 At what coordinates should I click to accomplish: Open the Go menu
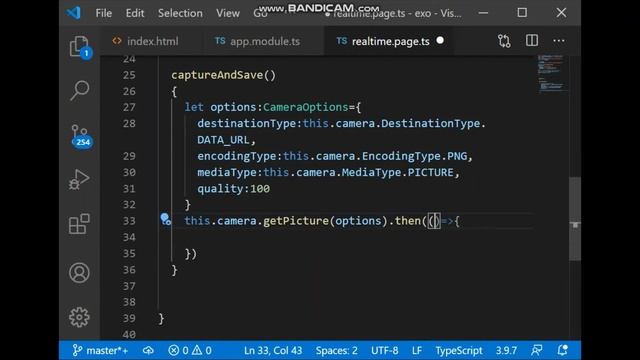tap(260, 13)
